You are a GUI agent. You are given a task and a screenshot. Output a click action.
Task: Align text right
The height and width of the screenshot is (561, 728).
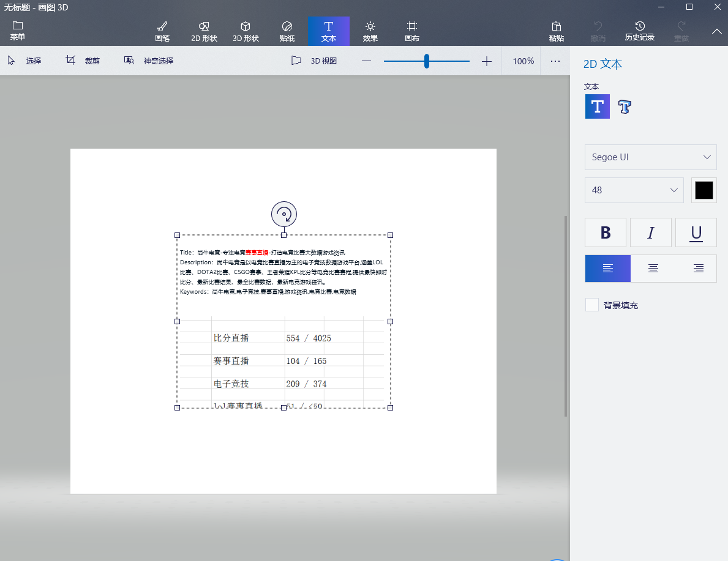click(x=698, y=268)
